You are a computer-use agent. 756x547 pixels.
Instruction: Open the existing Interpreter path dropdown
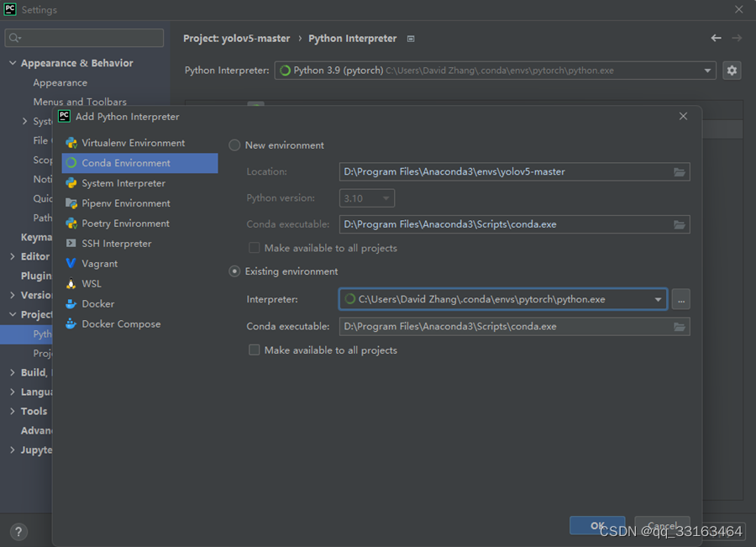coord(658,299)
